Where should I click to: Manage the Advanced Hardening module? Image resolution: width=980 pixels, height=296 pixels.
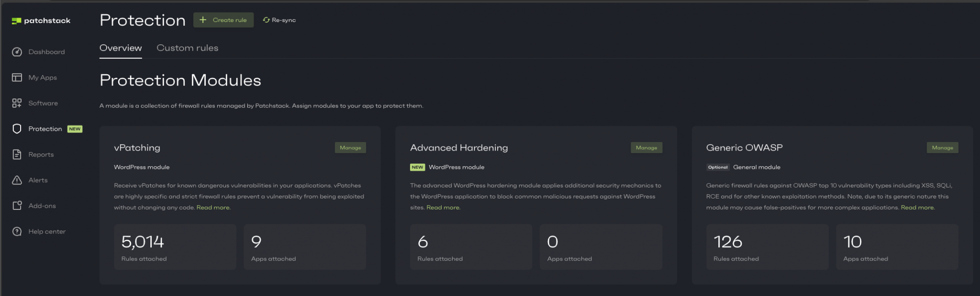point(646,148)
